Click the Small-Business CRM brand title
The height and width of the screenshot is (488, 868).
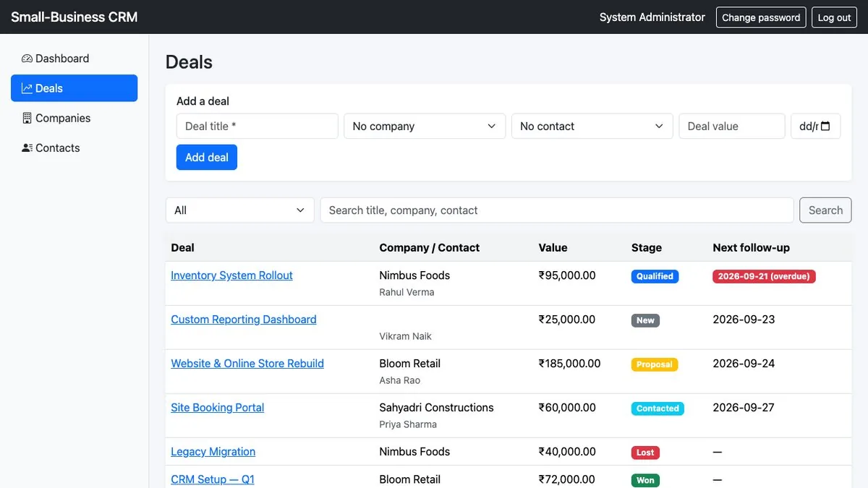75,17
